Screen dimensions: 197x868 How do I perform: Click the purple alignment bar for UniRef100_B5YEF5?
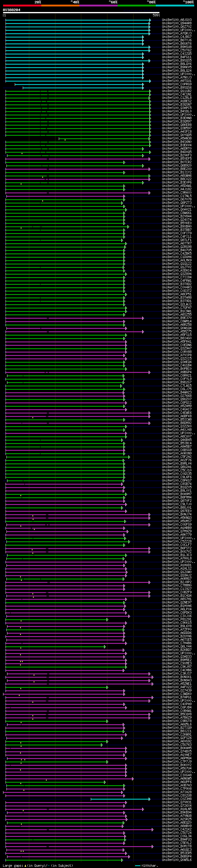[x=78, y=159]
